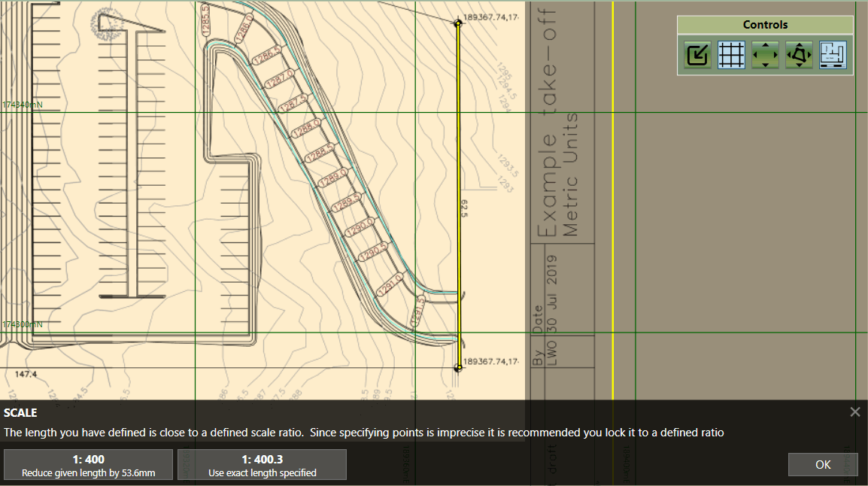This screenshot has width=868, height=486.
Task: Select the top endpoint of the yellow scale line
Action: (x=458, y=23)
